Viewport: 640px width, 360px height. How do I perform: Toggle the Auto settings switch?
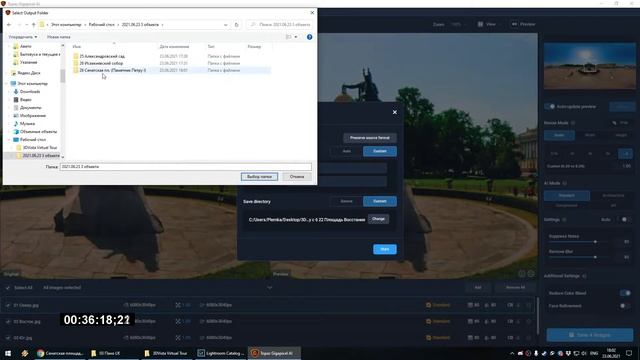click(625, 220)
